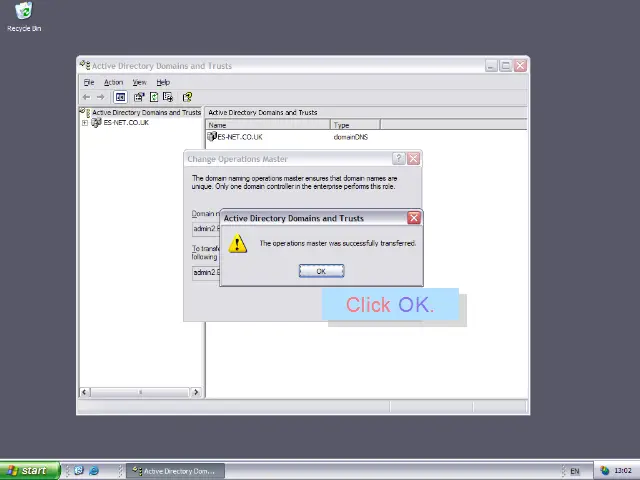Viewport: 640px width, 480px height.
Task: Click the 13:02 clock in system tray
Action: [622, 471]
